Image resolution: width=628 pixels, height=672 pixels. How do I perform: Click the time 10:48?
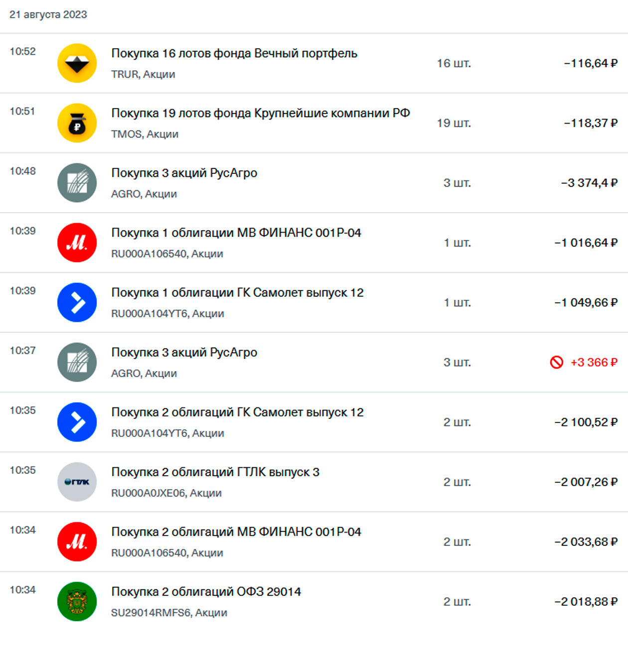(23, 171)
